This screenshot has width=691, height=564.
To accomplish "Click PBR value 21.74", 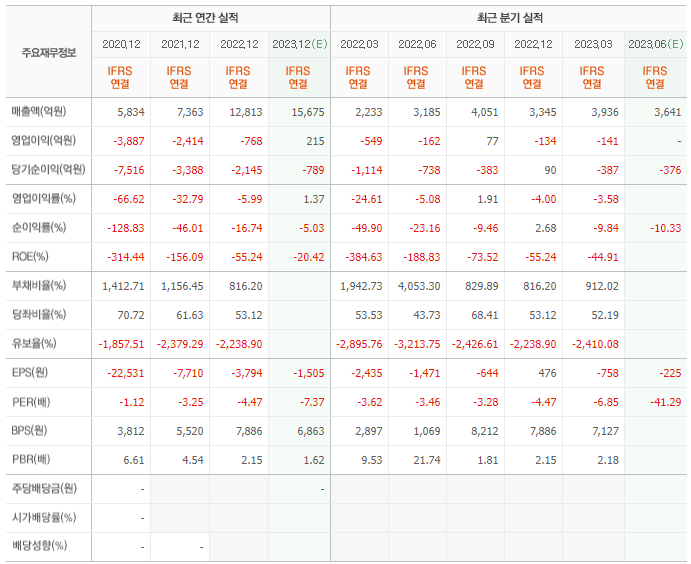I will click(427, 460).
